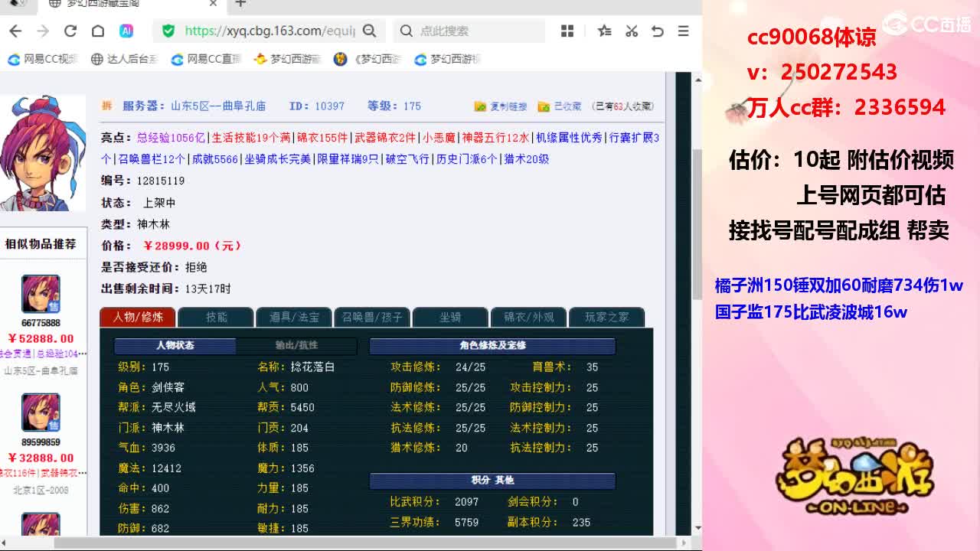This screenshot has width=980, height=551.
Task: Switch to the 人物/修炼 tab
Action: (138, 317)
